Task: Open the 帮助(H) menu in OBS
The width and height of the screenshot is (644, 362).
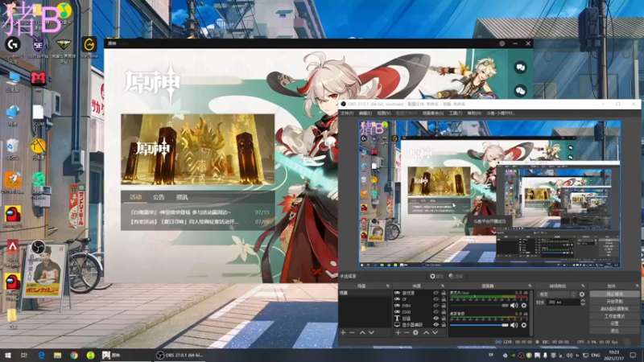Action: point(474,113)
